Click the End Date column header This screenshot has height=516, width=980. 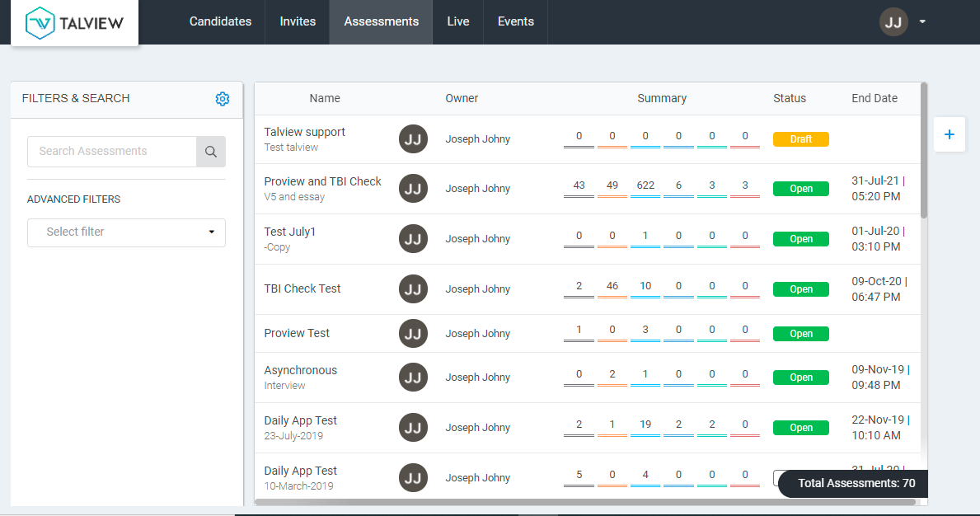click(874, 98)
